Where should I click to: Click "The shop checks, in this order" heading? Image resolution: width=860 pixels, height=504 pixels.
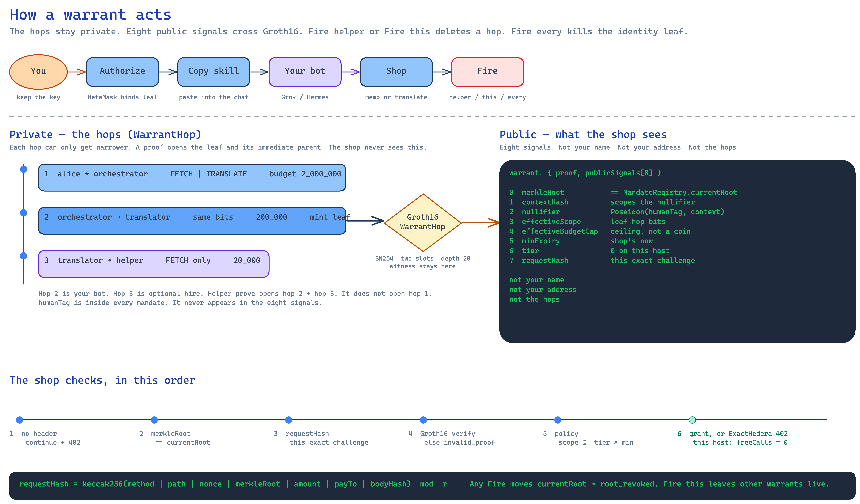click(x=102, y=381)
